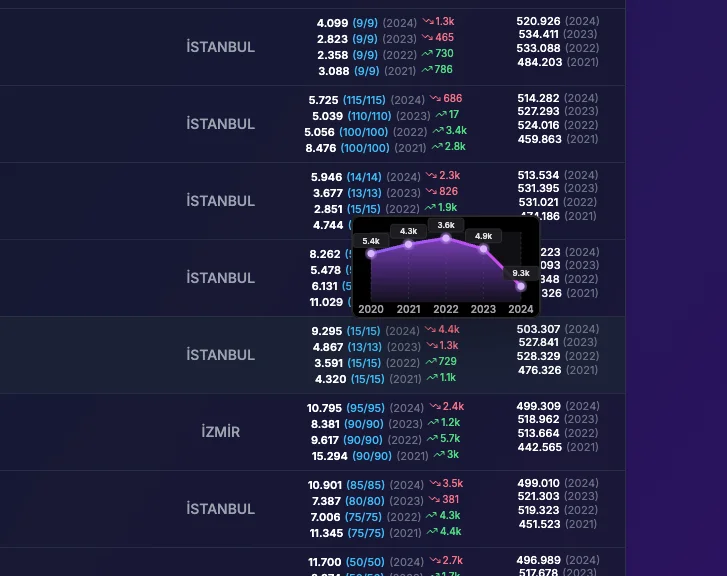Click the downward trend icon beside 2.3k
Screen dimensions: 727x576
click(430, 175)
